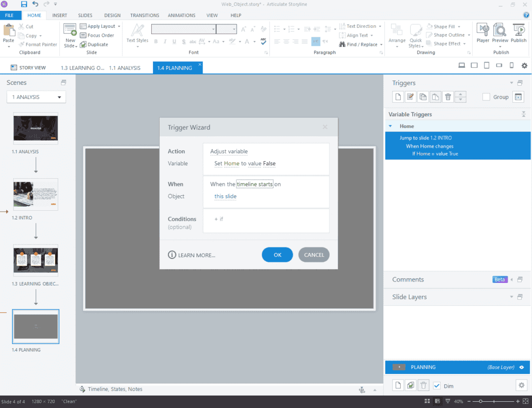The image size is (532, 408).
Task: Select the 1.2 INTRO slide thumbnail
Action: 35,194
